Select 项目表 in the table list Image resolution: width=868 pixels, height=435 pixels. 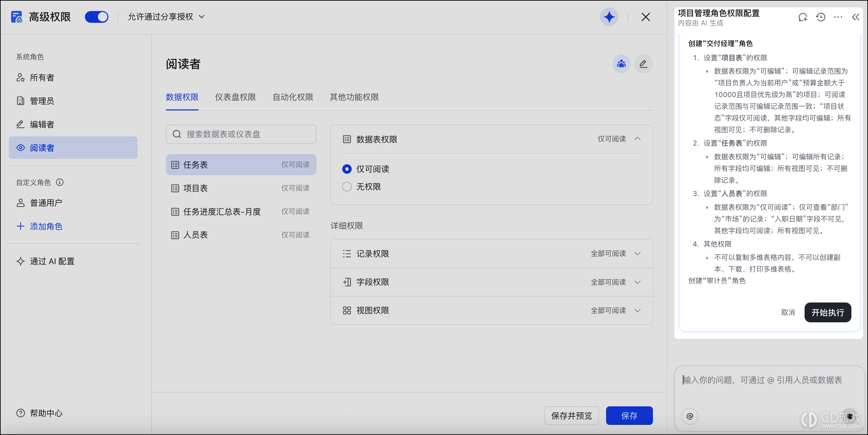[241, 188]
